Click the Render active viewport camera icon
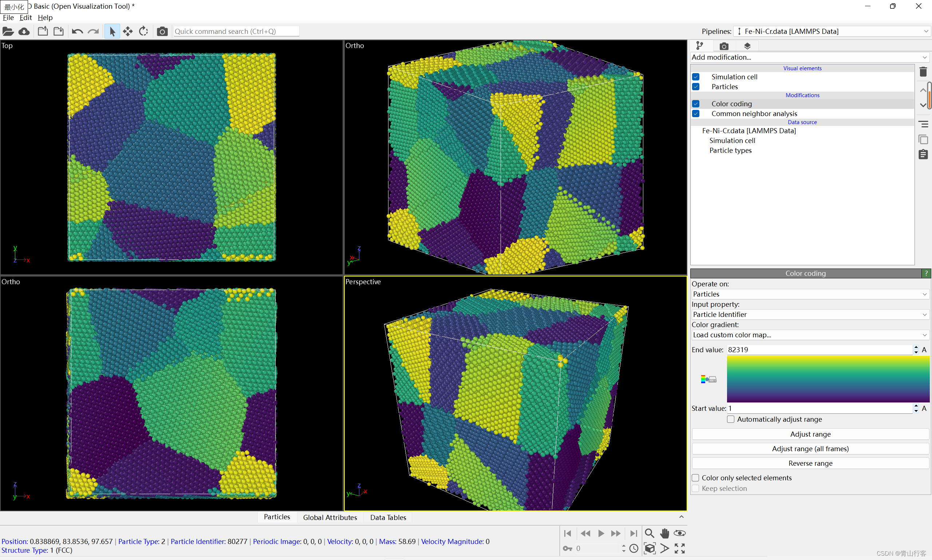The height and width of the screenshot is (560, 932). click(162, 31)
